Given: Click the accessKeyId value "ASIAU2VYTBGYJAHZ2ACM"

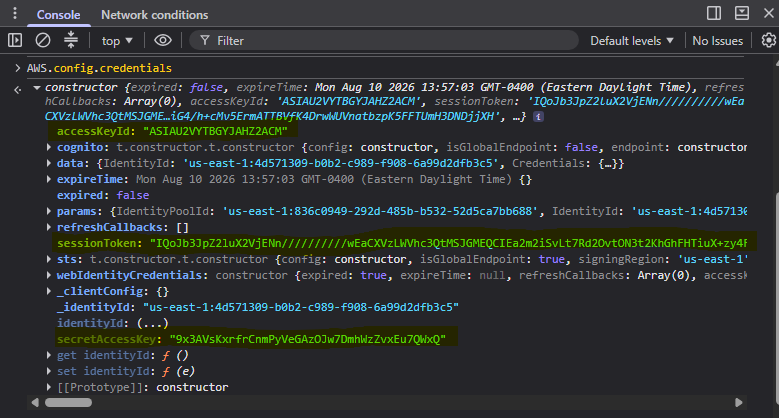Looking at the screenshot, I should tap(215, 131).
